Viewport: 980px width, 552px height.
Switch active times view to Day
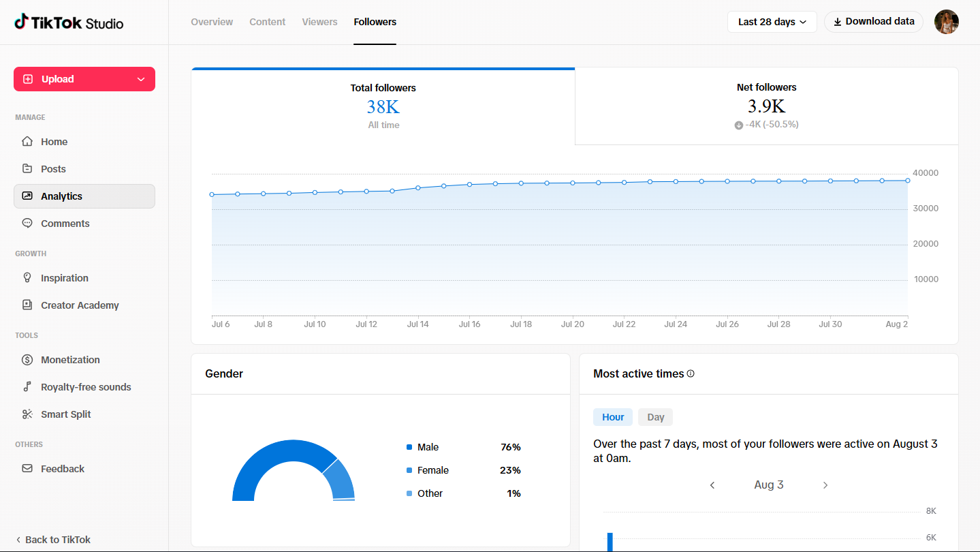pyautogui.click(x=655, y=417)
